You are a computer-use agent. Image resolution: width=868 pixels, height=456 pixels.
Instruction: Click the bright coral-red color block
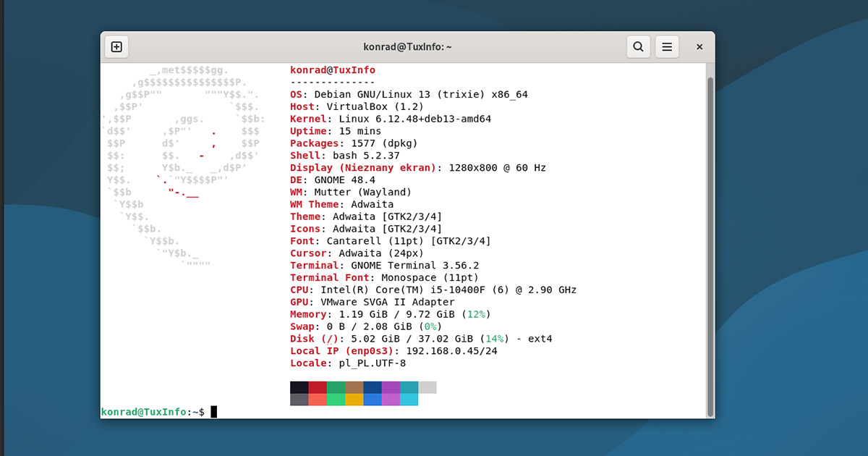tap(318, 400)
